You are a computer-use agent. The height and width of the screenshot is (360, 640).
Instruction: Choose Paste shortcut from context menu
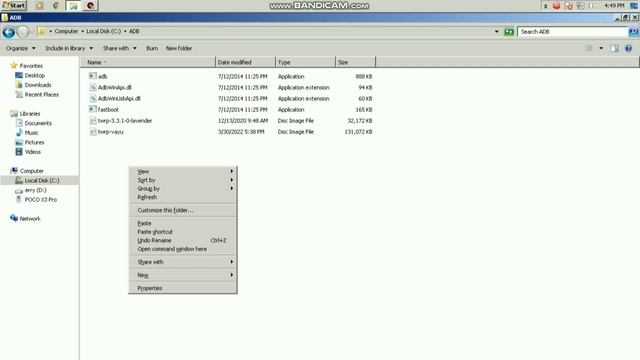(182, 232)
